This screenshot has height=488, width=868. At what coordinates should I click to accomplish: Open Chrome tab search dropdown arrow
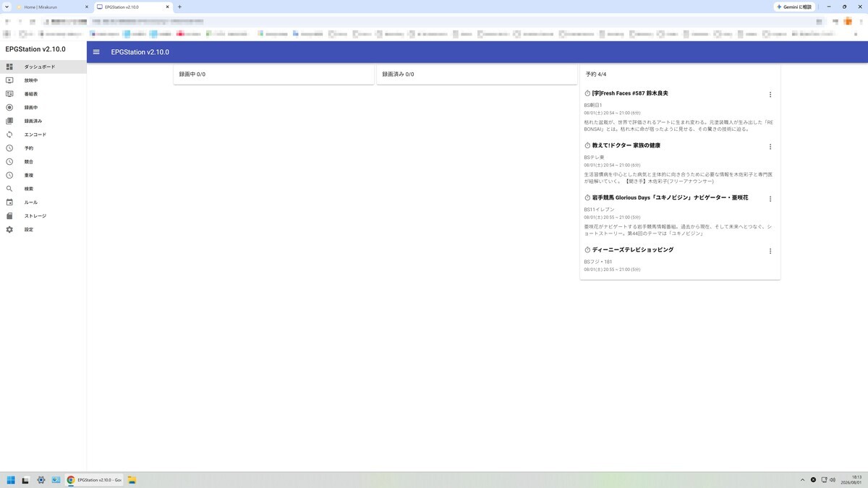coord(7,7)
